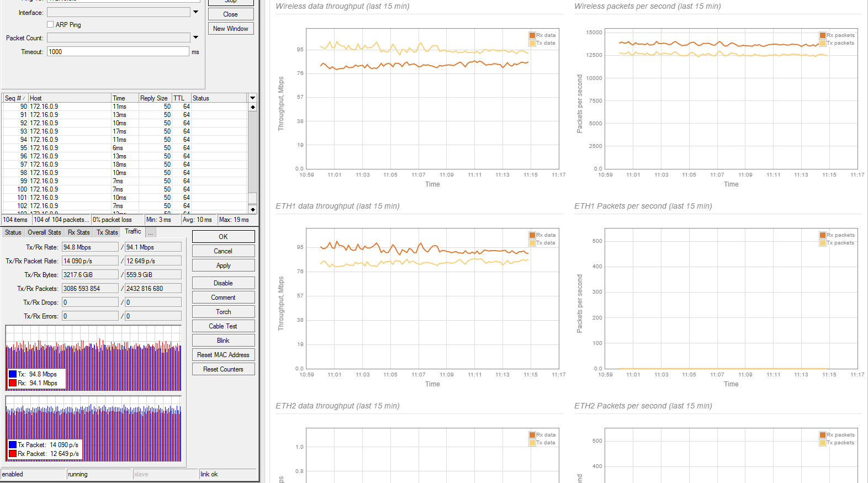
Task: Click ping list scroll down arrow
Action: (x=253, y=209)
